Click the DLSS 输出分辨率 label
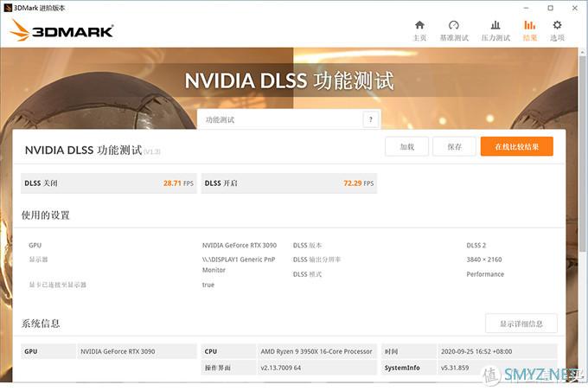588x391 pixels. (316, 260)
